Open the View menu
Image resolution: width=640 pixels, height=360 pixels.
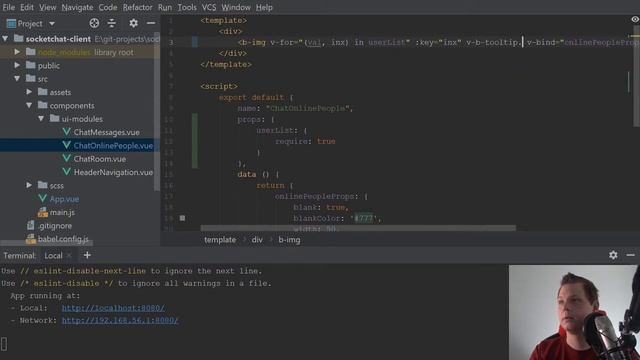pyautogui.click(x=47, y=7)
